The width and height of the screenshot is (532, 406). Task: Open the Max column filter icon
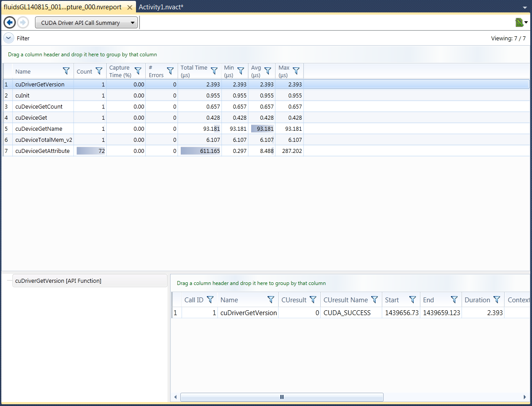click(296, 71)
